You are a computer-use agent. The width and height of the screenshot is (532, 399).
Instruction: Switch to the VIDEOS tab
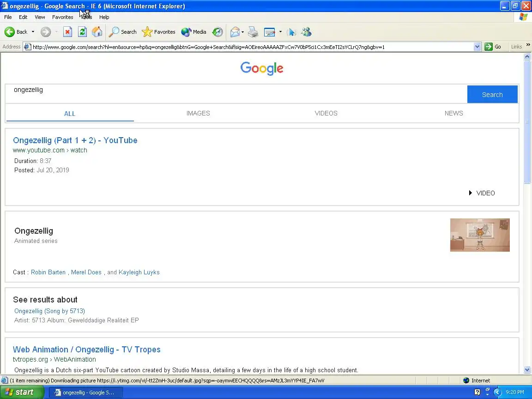(x=326, y=113)
